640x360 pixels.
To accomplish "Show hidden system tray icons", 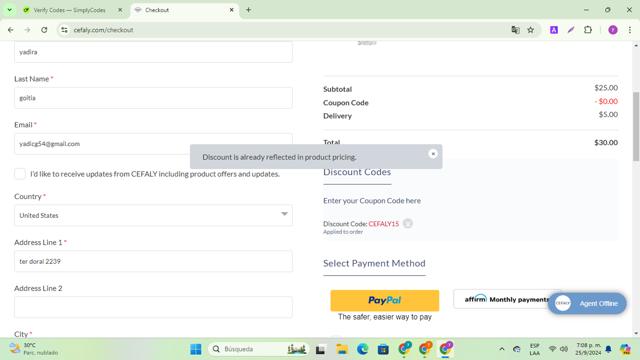I will tap(502, 349).
